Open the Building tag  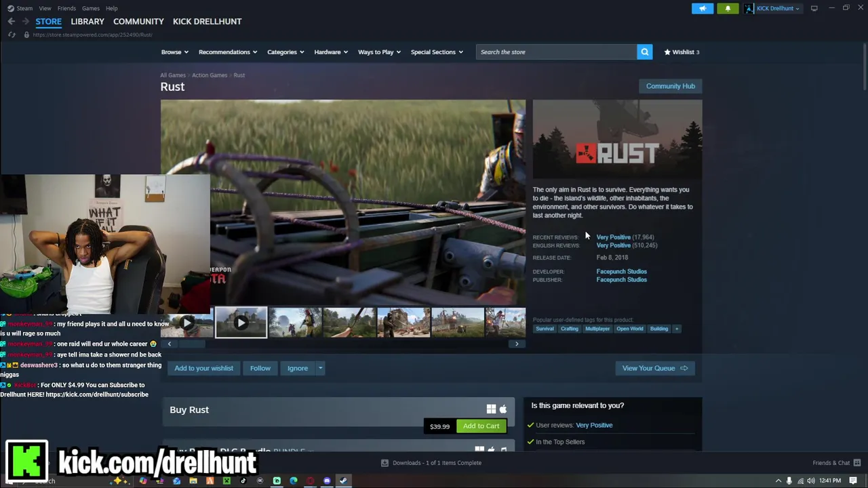(x=659, y=329)
